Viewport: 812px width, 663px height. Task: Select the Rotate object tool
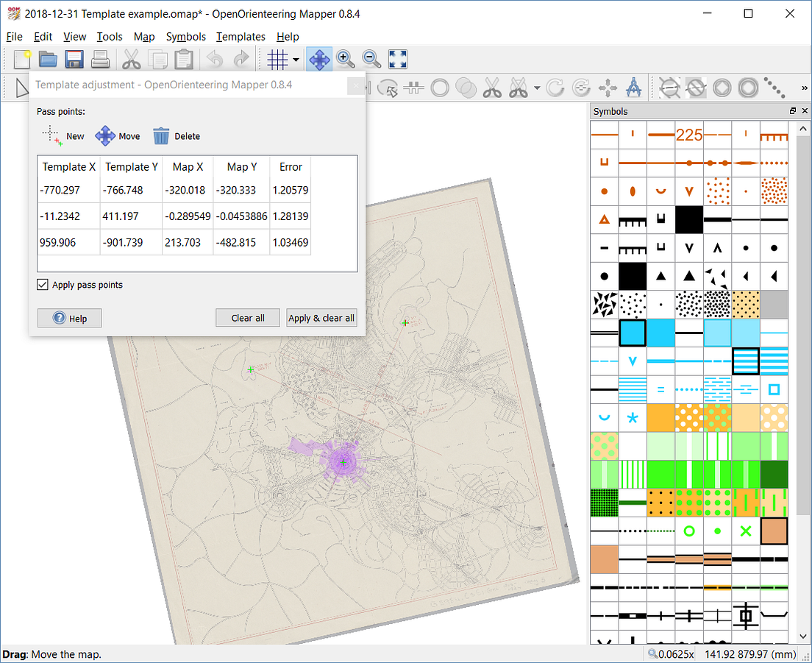556,88
